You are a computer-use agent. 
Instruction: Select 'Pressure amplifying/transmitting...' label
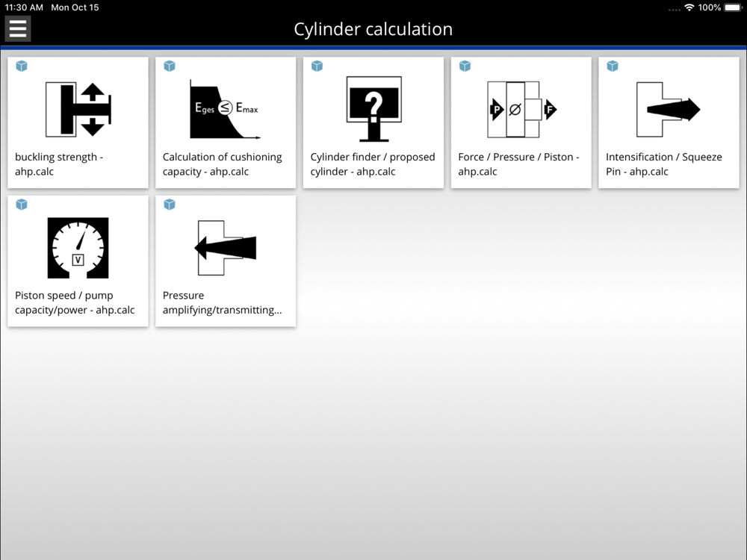point(222,302)
